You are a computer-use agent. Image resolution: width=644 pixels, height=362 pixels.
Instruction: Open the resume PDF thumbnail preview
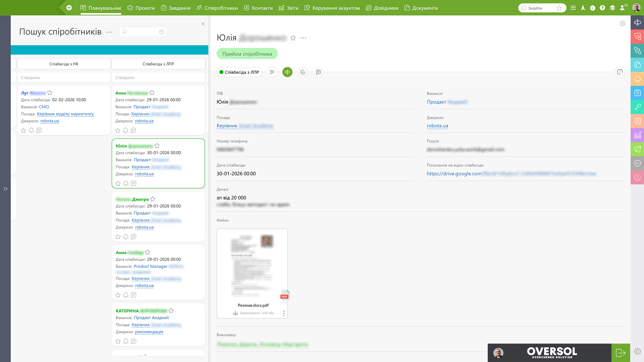[x=252, y=265]
